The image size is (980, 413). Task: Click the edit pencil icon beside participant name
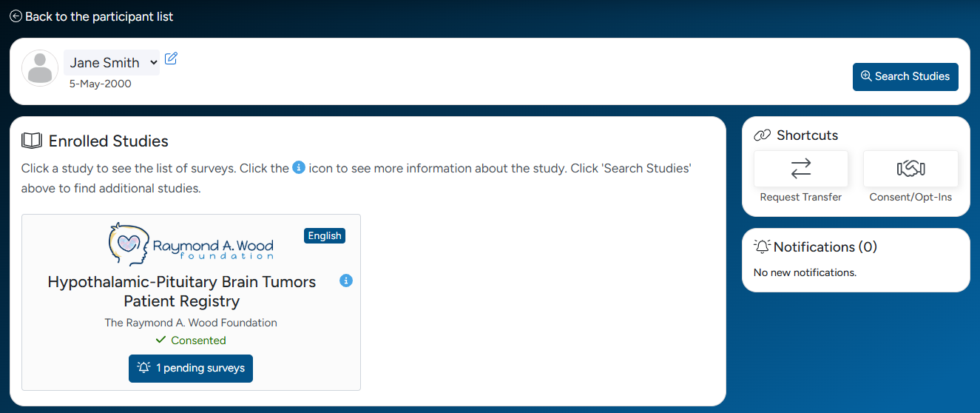[x=171, y=58]
